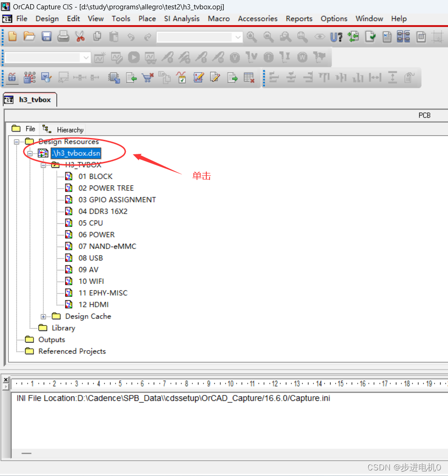Click the Undo arrow icon
The width and height of the screenshot is (448, 476).
click(x=131, y=37)
